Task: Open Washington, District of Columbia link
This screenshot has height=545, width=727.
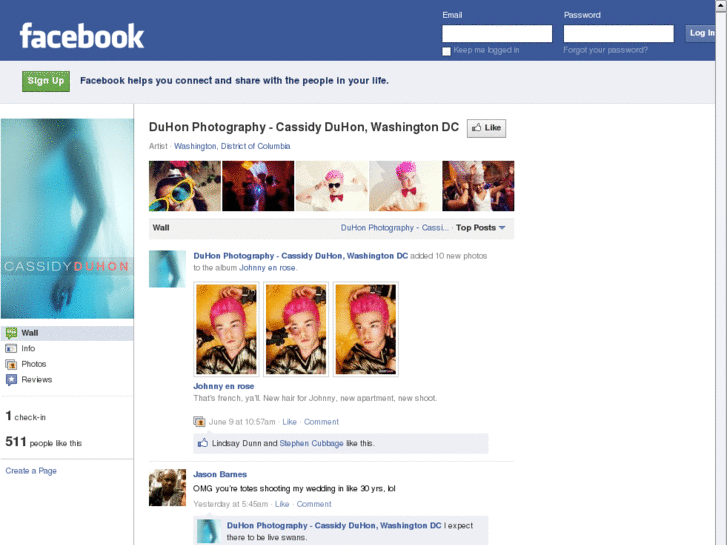Action: [x=232, y=146]
